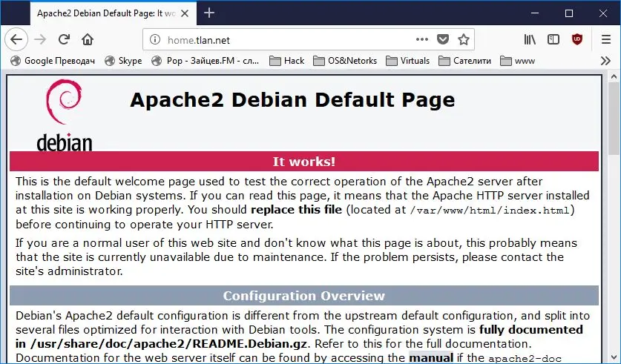
Task: Show more bookmarks via double chevron
Action: (x=605, y=61)
